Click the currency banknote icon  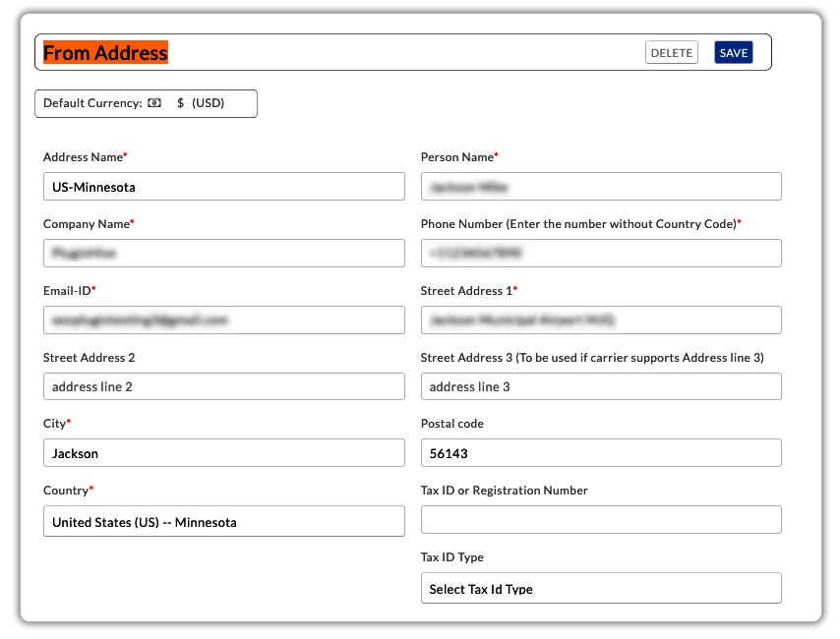point(154,103)
